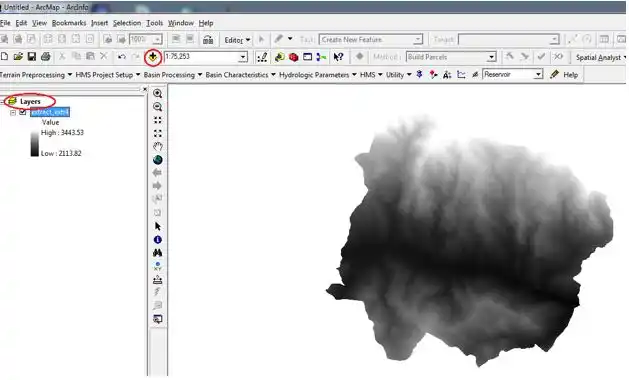
Task: Click the Save icon in the toolbar
Action: coord(32,57)
